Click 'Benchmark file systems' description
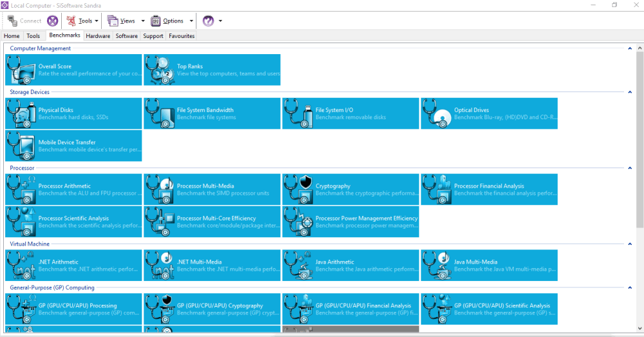This screenshot has height=337, width=644. click(207, 117)
